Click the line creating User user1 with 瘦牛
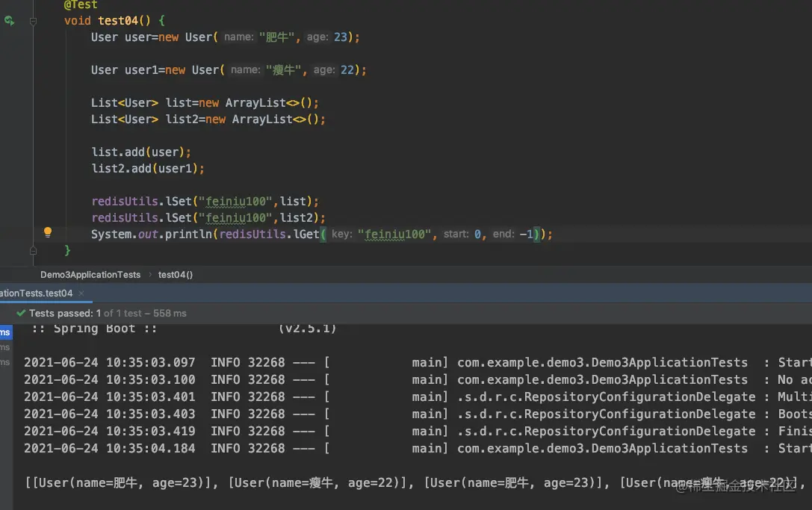This screenshot has width=812, height=510. coord(229,70)
